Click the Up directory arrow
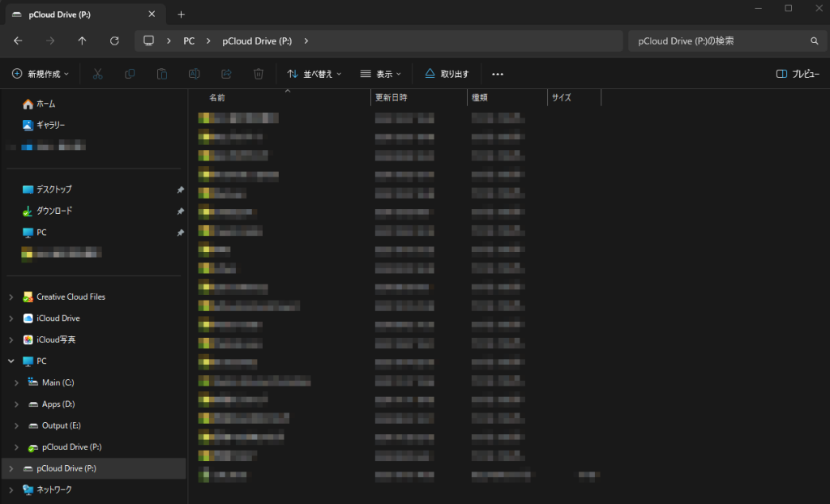 click(x=82, y=41)
